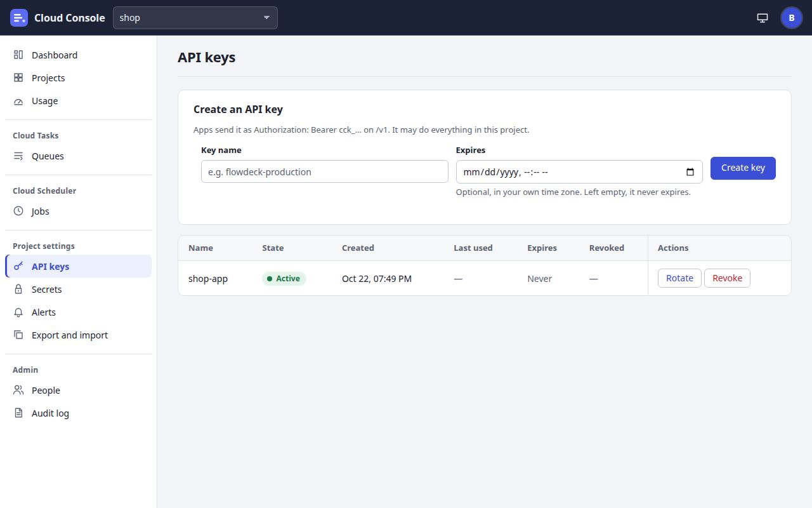Click the Projects grid icon
Viewport: 812px width, 508px height.
[x=18, y=78]
